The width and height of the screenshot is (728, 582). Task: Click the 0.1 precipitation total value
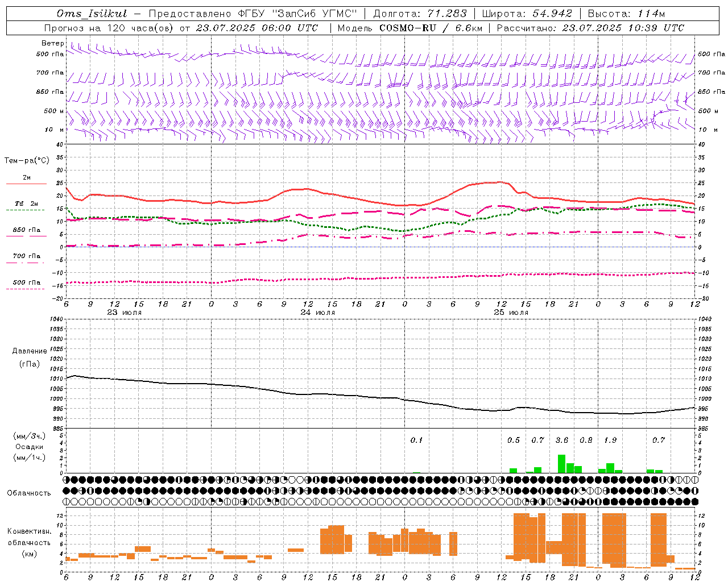pos(417,440)
